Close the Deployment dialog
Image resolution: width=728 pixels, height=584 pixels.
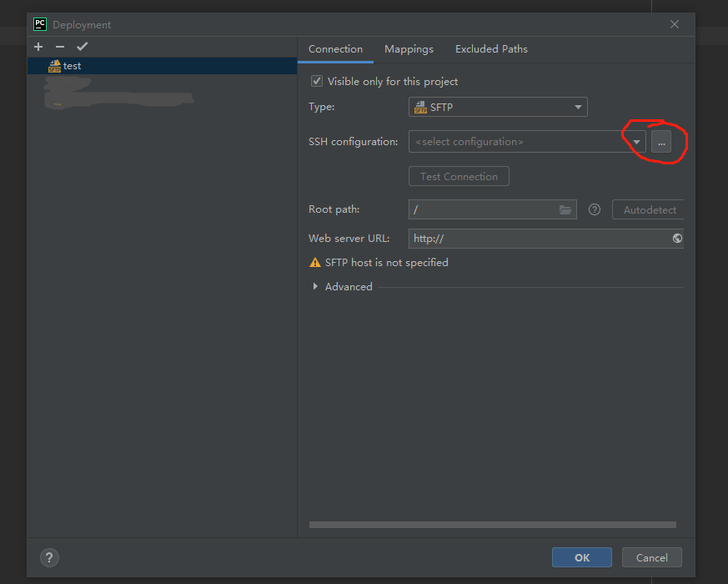point(675,25)
